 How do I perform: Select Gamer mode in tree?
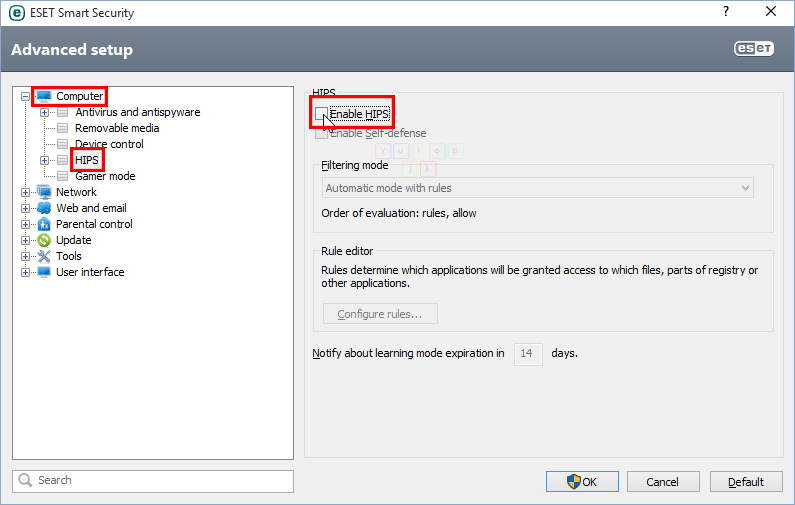[105, 176]
